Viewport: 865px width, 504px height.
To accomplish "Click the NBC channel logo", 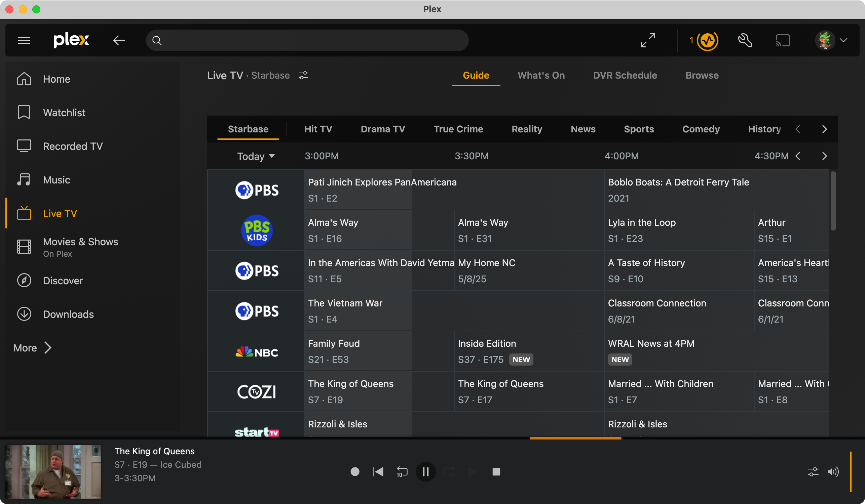I will coord(257,352).
